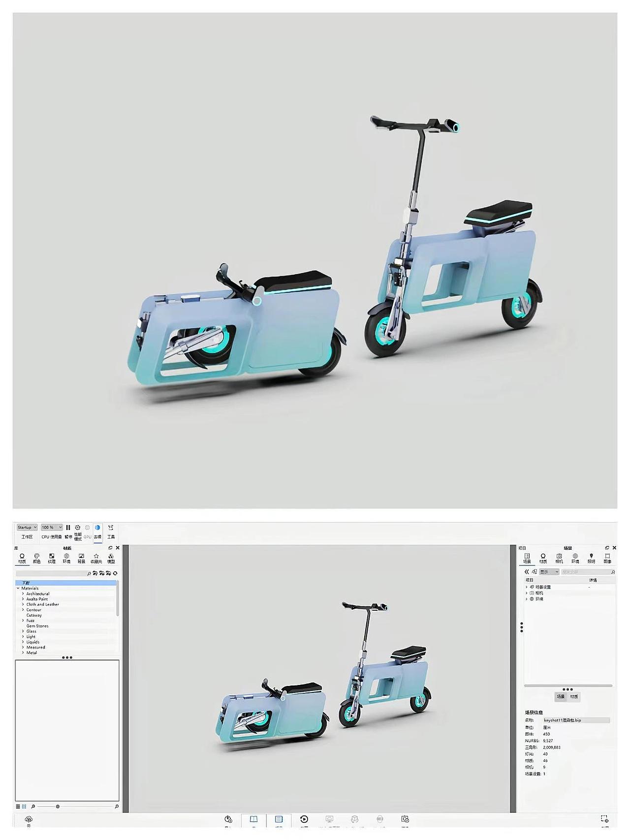Open project Image tab
The image size is (630, 840).
point(607,558)
